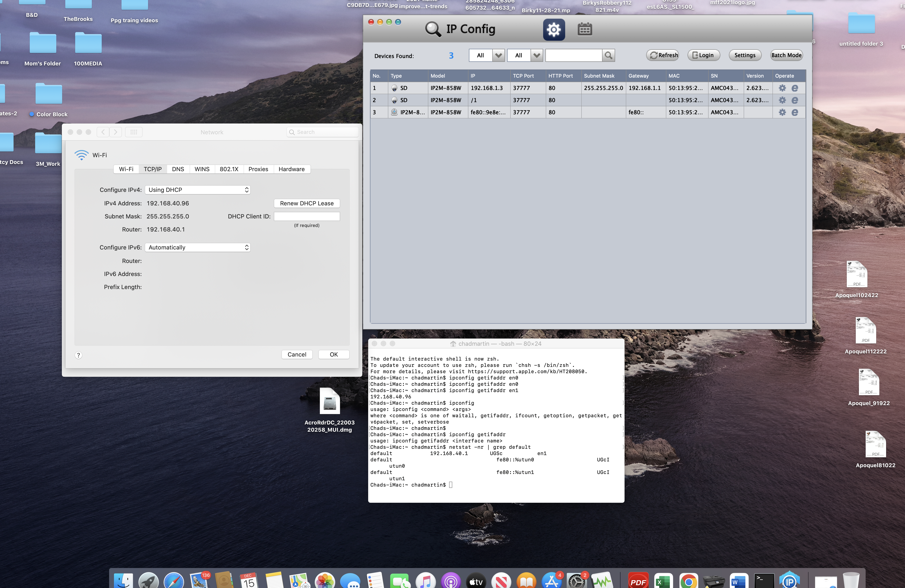Switch to the Hardware tab
905x588 pixels.
click(x=292, y=169)
